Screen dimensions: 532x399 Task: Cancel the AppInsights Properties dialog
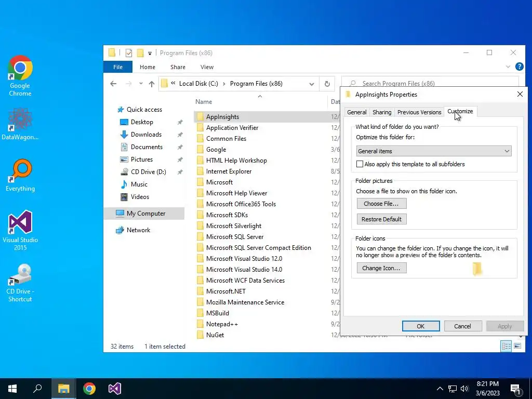[x=463, y=326]
